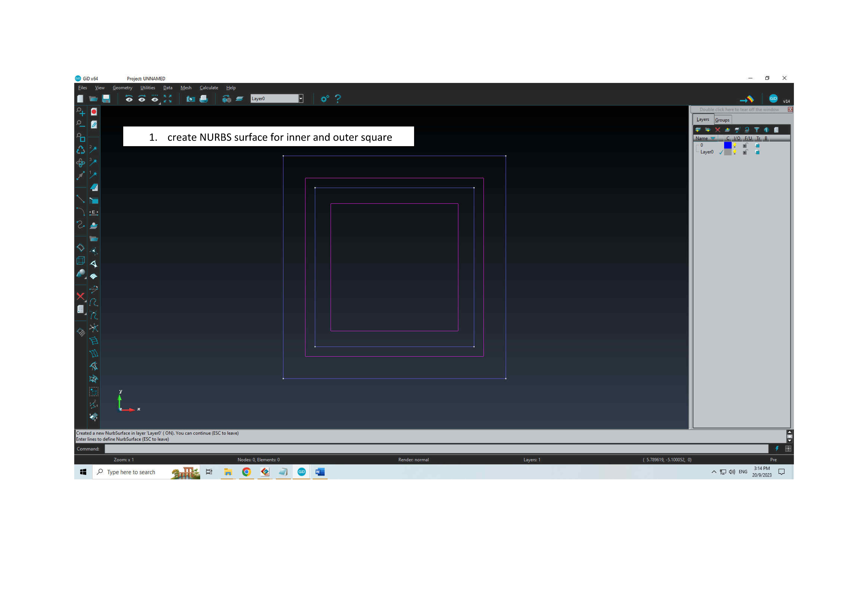The height and width of the screenshot is (614, 868).
Task: Toggle on/off bulb for layer 0
Action: [x=735, y=145]
